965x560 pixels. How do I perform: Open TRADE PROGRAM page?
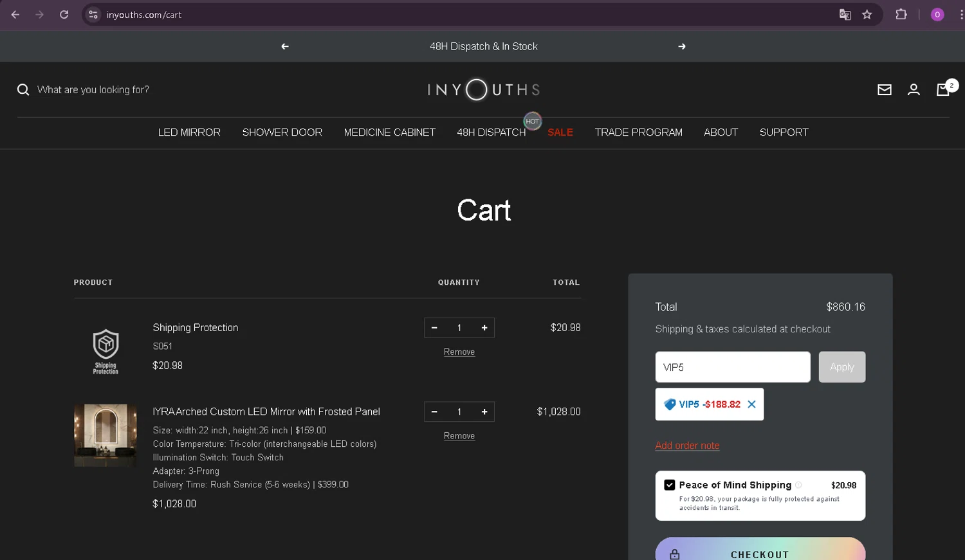(639, 132)
